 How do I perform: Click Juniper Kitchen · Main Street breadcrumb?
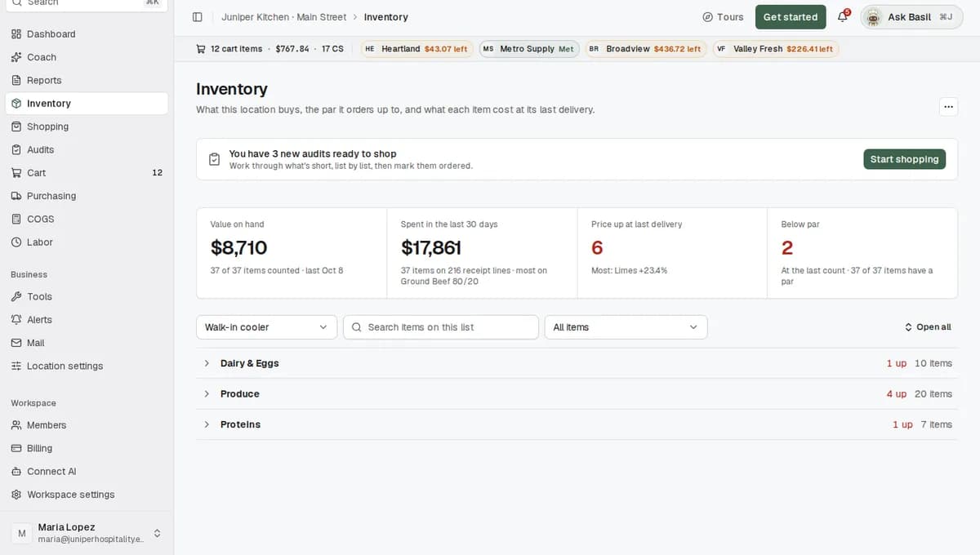point(283,17)
